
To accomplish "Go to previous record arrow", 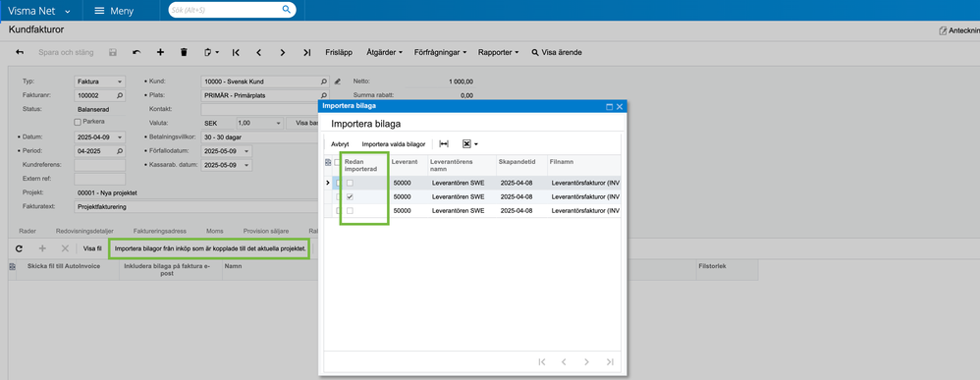I will 259,52.
